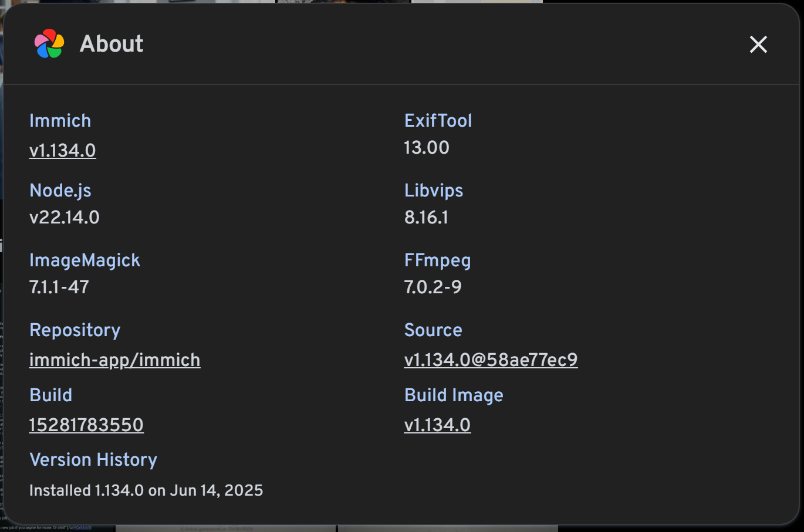Click the FFmpeg label
This screenshot has width=804, height=532.
tap(438, 260)
